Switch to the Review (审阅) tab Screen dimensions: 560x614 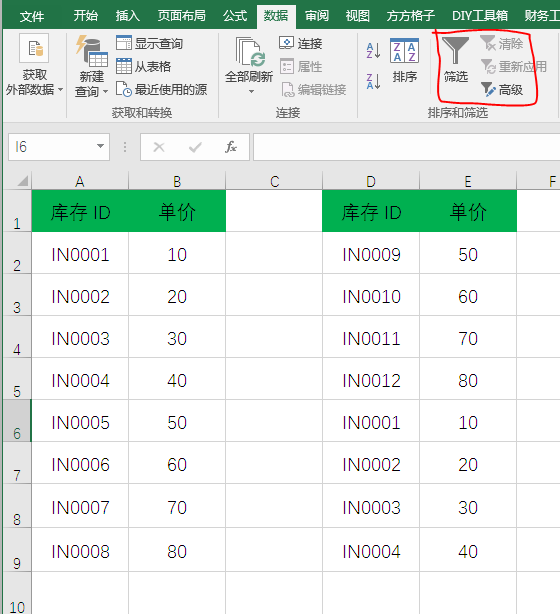click(x=317, y=16)
